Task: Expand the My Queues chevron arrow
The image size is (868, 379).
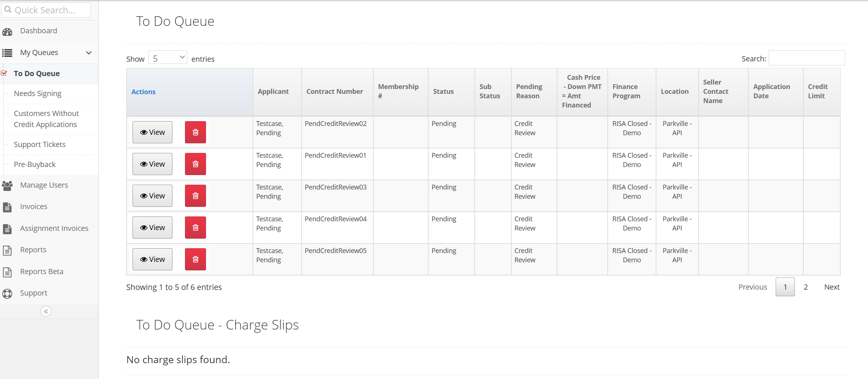Action: (89, 53)
